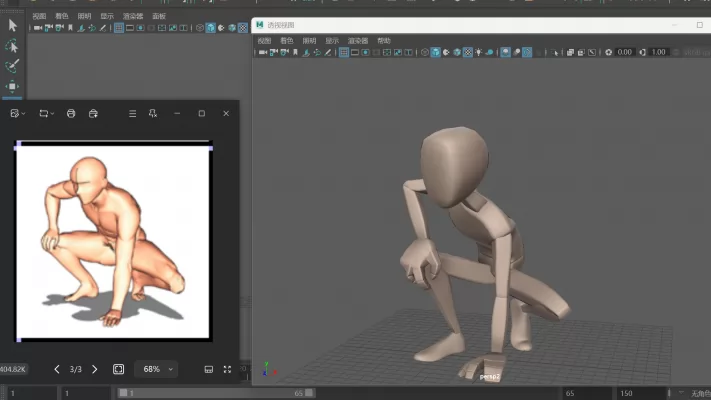Go to the next reference image
The height and width of the screenshot is (400, 711).
click(95, 369)
